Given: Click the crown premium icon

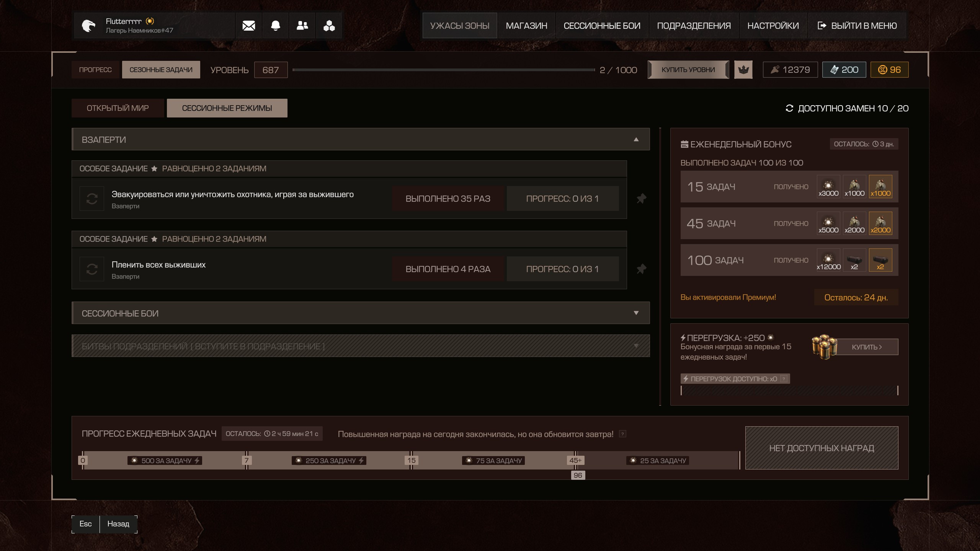Looking at the screenshot, I should click(x=743, y=70).
